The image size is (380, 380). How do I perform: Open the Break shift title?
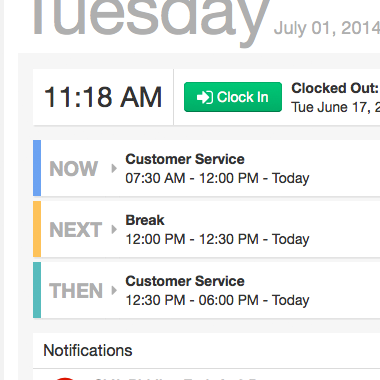point(145,220)
